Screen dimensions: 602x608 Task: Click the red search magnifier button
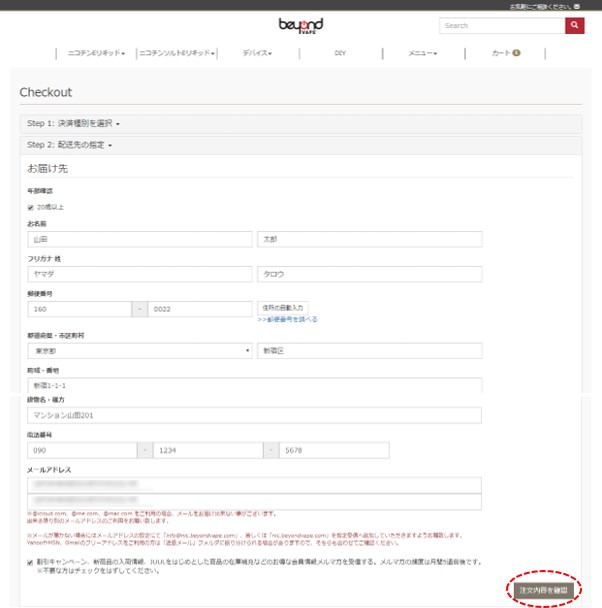pos(574,26)
